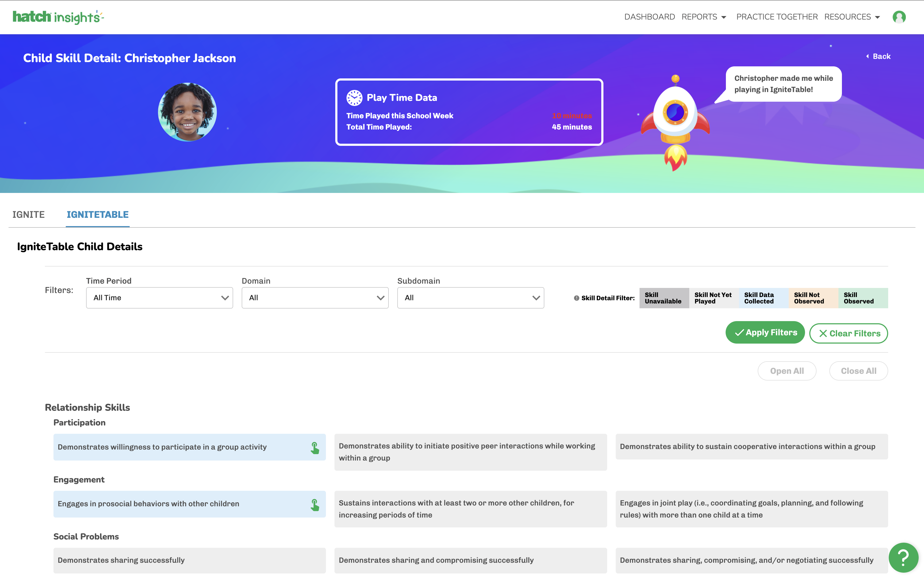
Task: Click the Play Time Data clock icon
Action: click(354, 97)
